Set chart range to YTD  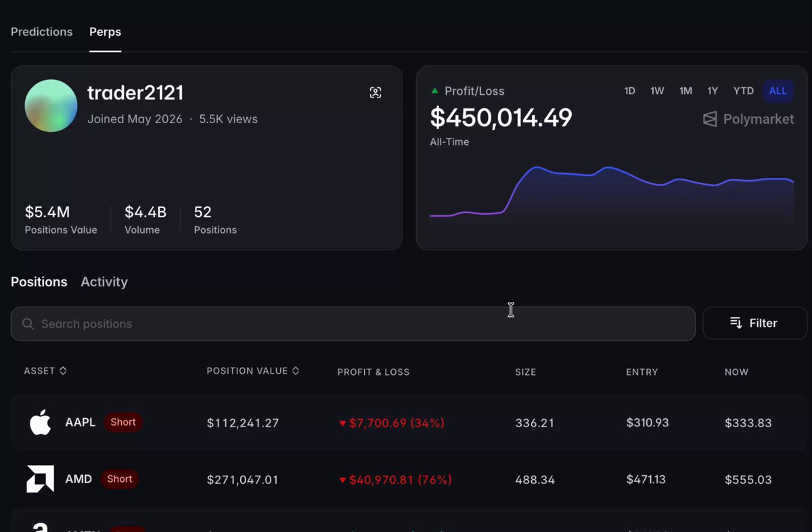[744, 91]
